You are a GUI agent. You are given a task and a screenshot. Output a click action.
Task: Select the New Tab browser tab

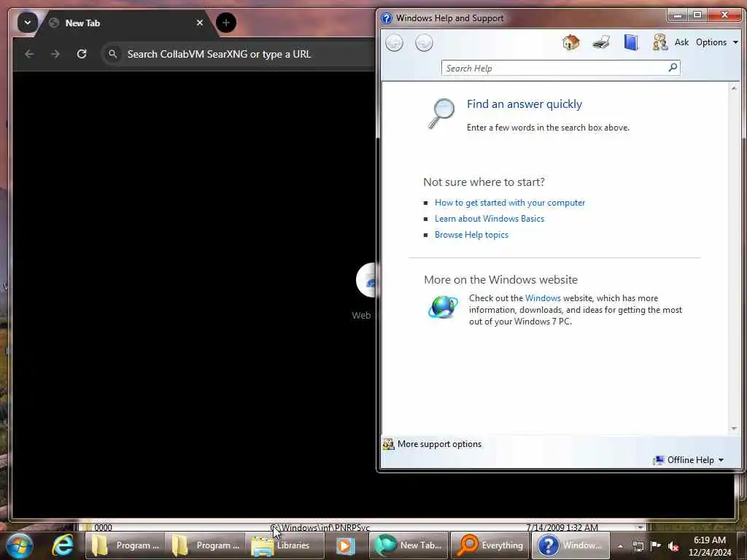point(126,23)
